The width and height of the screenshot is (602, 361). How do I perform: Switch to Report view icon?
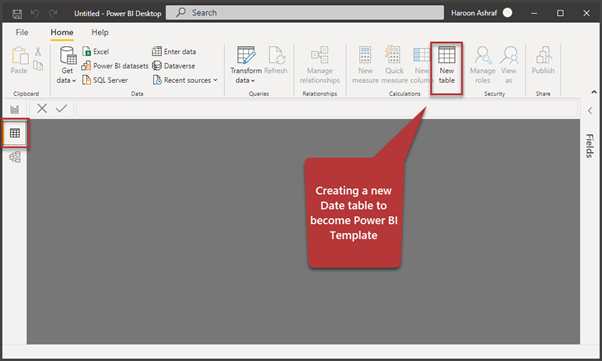click(x=15, y=109)
